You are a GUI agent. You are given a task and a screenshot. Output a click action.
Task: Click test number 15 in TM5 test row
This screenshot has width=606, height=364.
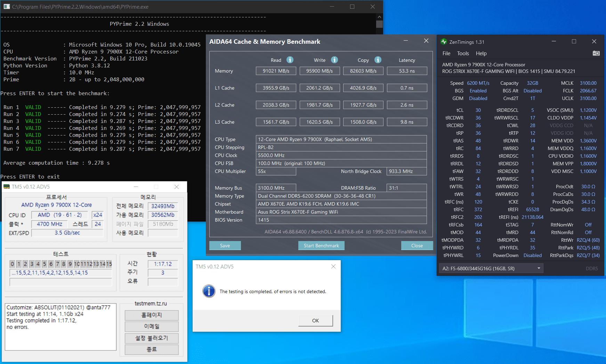109,264
